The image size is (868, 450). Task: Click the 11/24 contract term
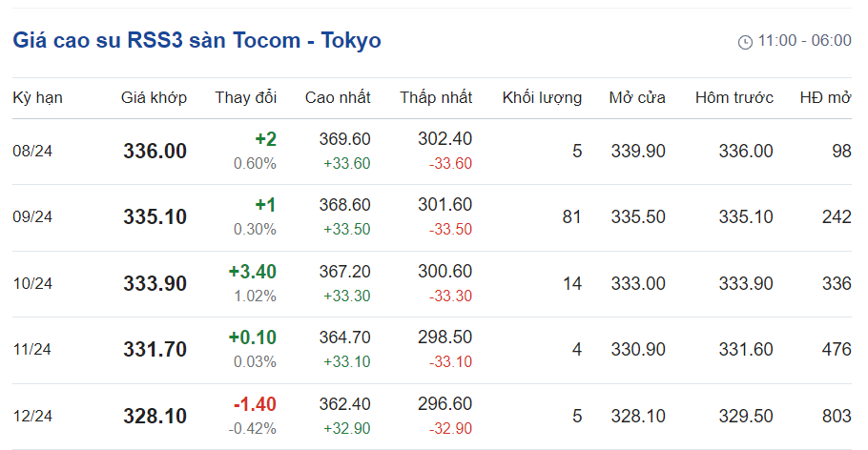[32, 349]
